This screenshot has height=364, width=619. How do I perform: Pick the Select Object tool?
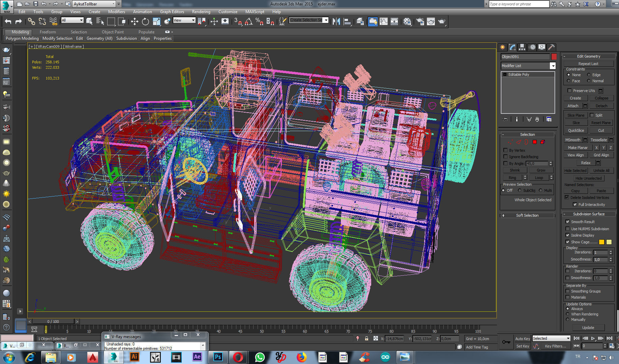click(89, 22)
